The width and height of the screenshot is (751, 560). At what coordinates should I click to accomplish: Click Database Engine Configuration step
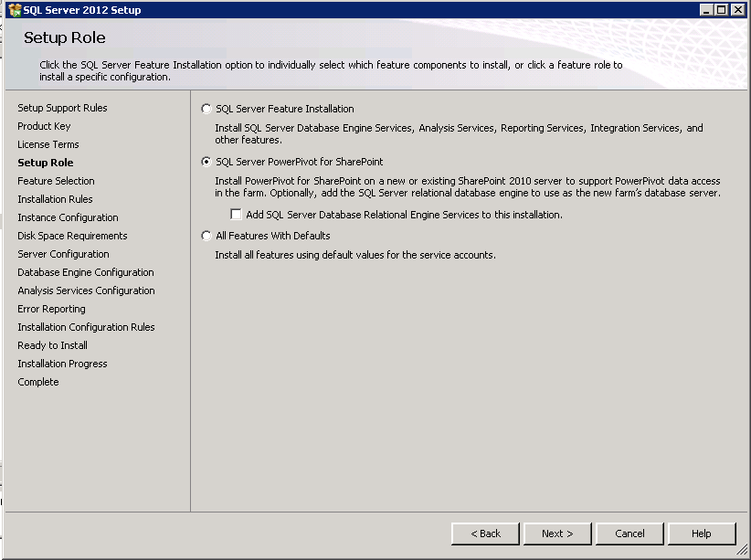point(86,272)
